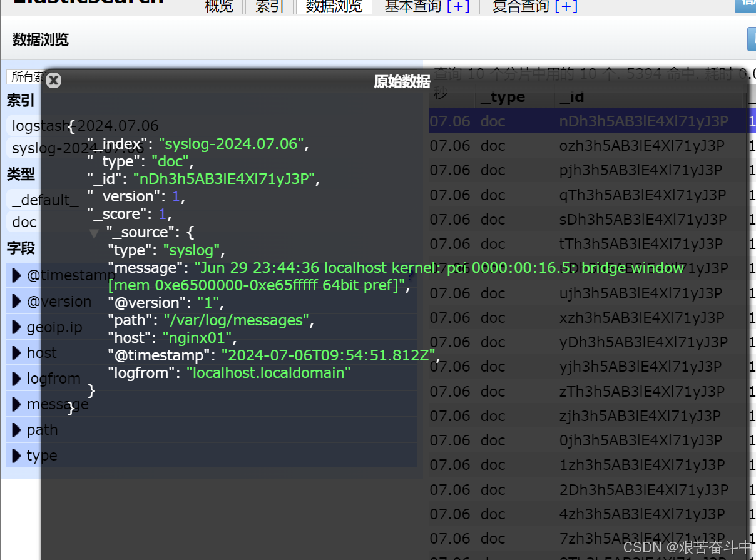
Task: Expand the geoip.ip field arrow
Action: click(x=17, y=327)
